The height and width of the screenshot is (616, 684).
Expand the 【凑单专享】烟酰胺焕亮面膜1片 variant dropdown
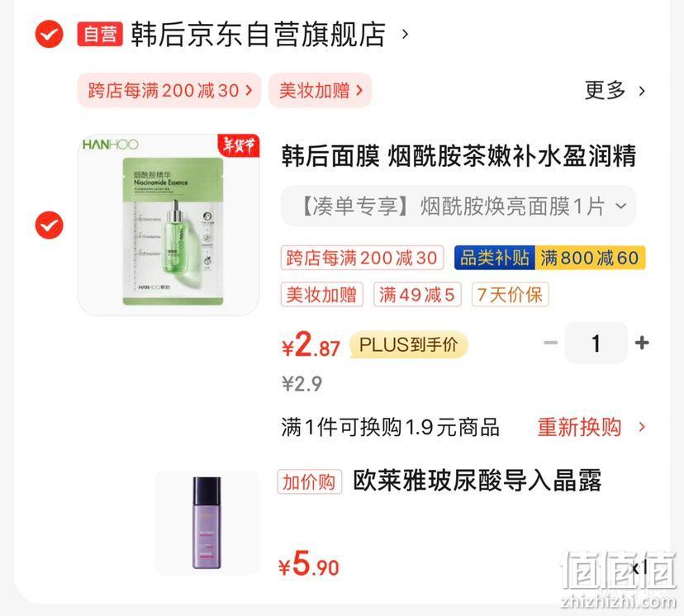pyautogui.click(x=458, y=206)
